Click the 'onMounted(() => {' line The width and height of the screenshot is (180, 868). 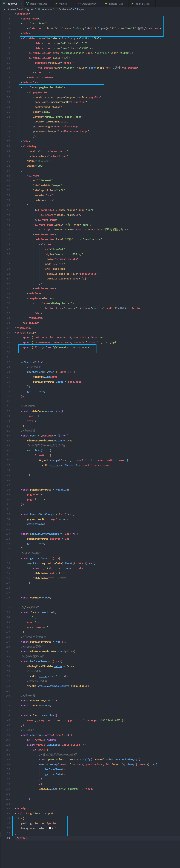click(34, 362)
